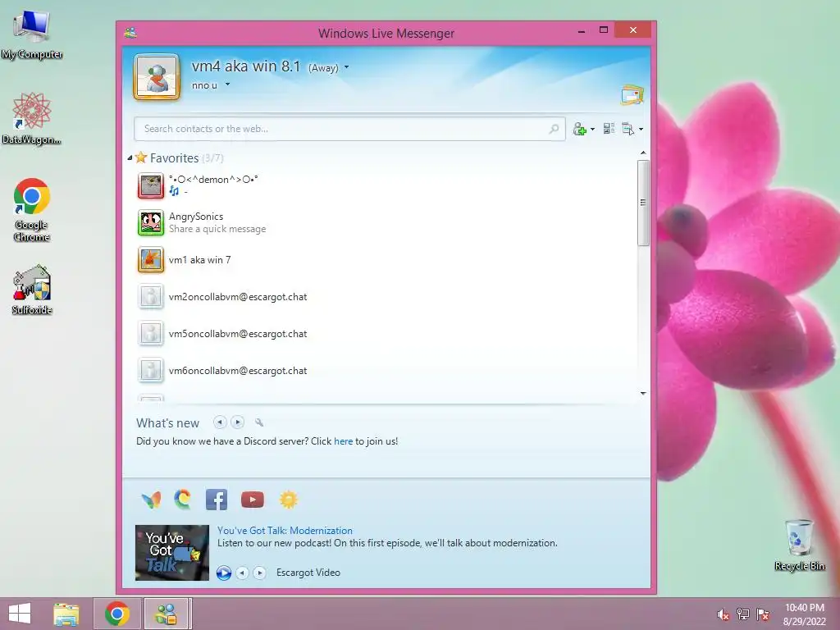Viewport: 840px width, 630px height.
Task: Select the Sulfoxide desktop icon
Action: (x=32, y=290)
